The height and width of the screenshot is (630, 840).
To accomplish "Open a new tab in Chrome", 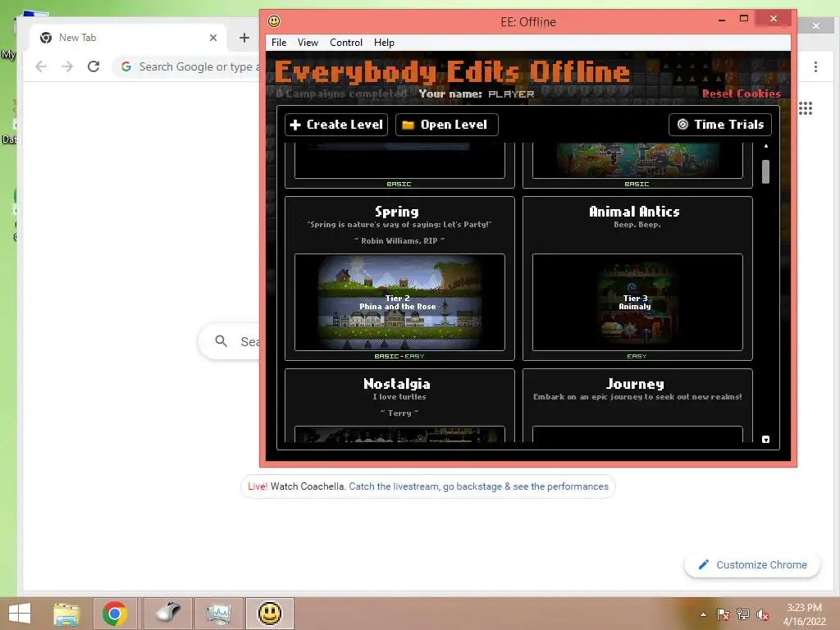I will [244, 38].
